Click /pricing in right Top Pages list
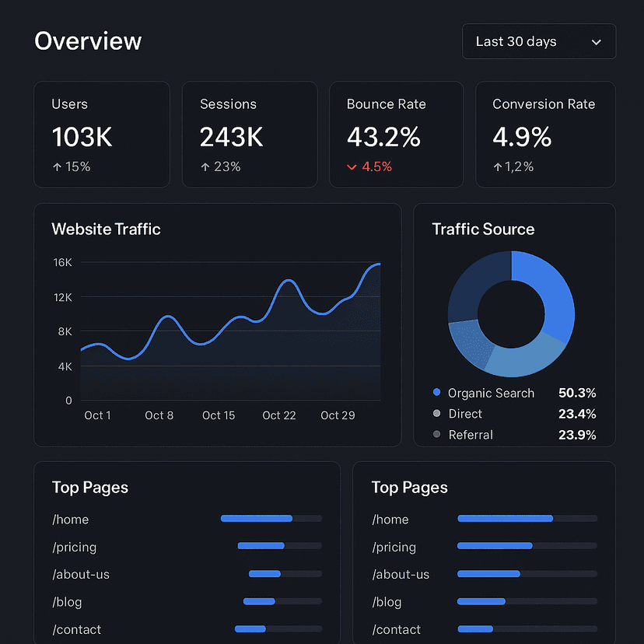Screen dimensions: 644x644 point(394,548)
